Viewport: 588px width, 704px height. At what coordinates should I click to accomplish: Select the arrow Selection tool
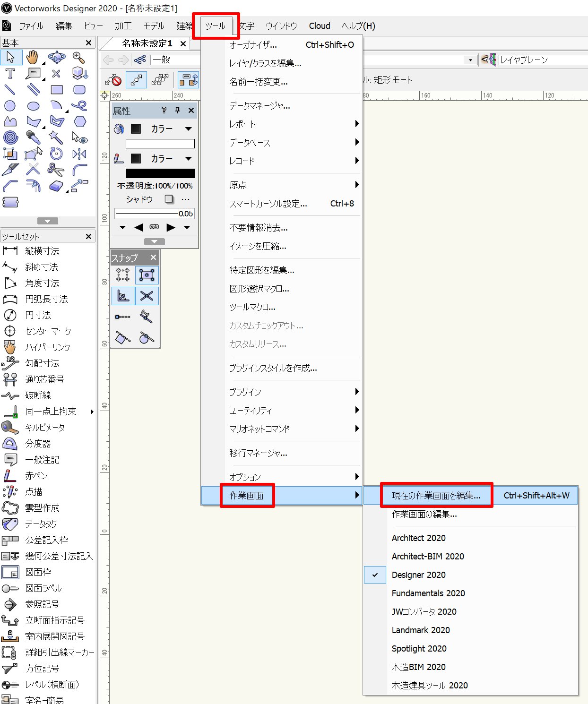[10, 58]
